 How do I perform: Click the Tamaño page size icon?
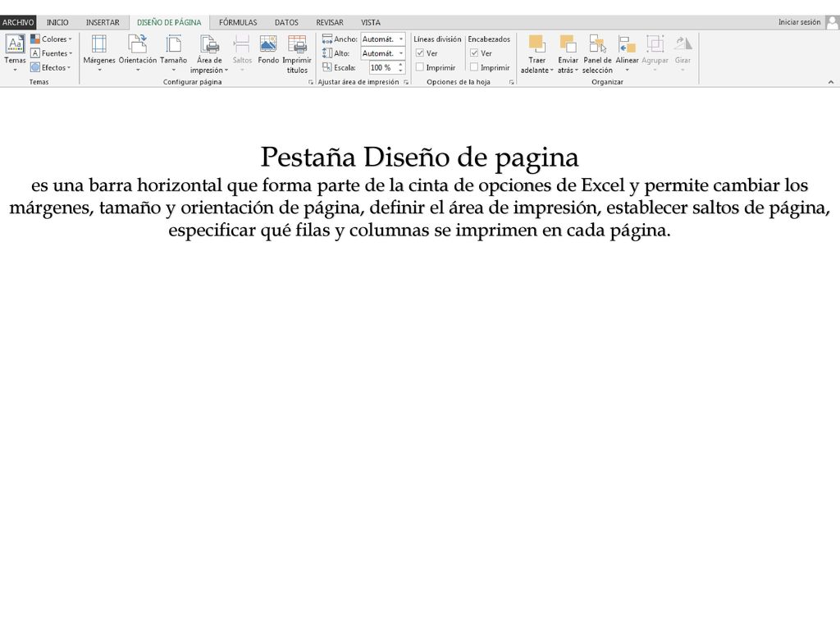click(x=174, y=44)
